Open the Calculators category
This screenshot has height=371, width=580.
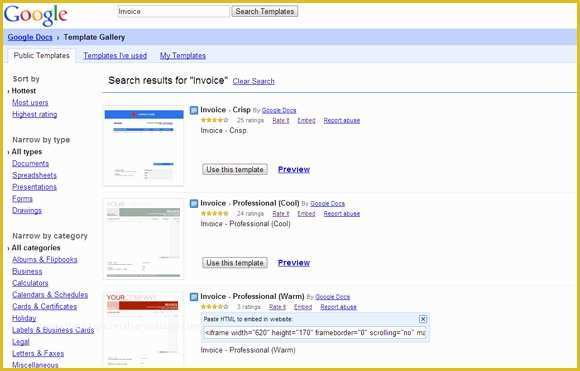30,283
